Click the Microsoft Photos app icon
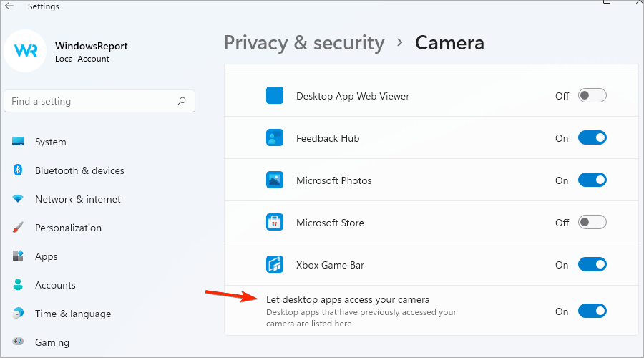 coord(274,180)
